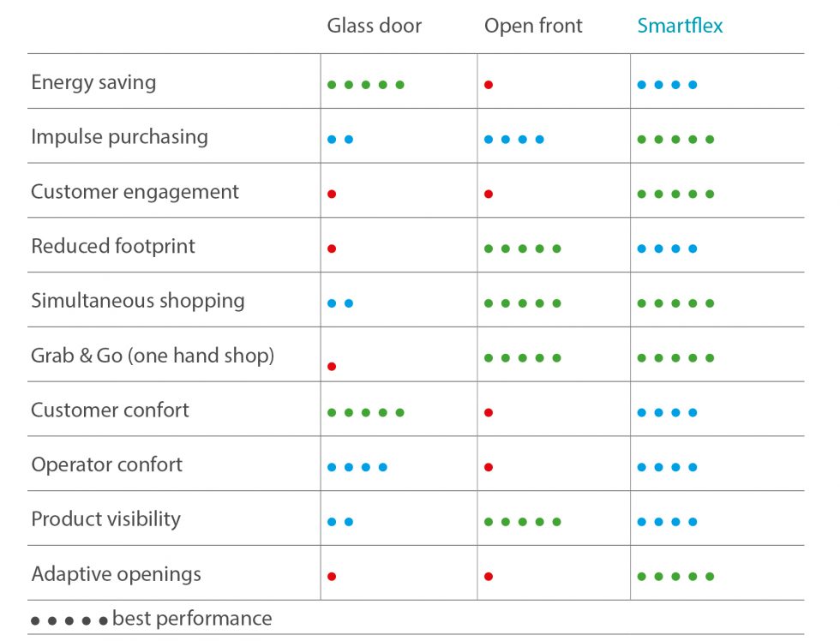Click the red dot for Open front Energy saving
Screen dimensions: 840x641
pos(488,85)
